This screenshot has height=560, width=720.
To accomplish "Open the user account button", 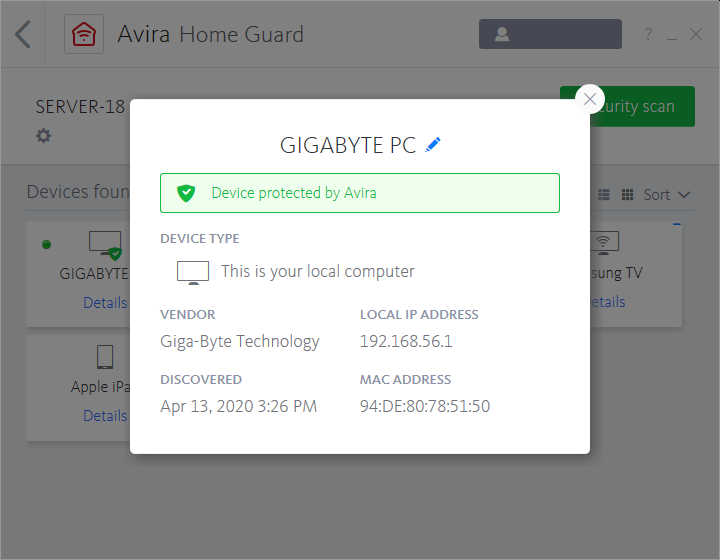I will (550, 35).
